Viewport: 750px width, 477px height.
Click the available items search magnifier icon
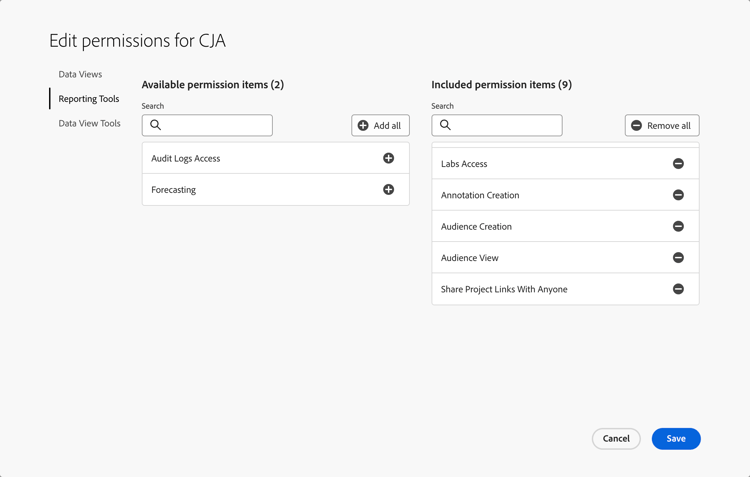156,125
